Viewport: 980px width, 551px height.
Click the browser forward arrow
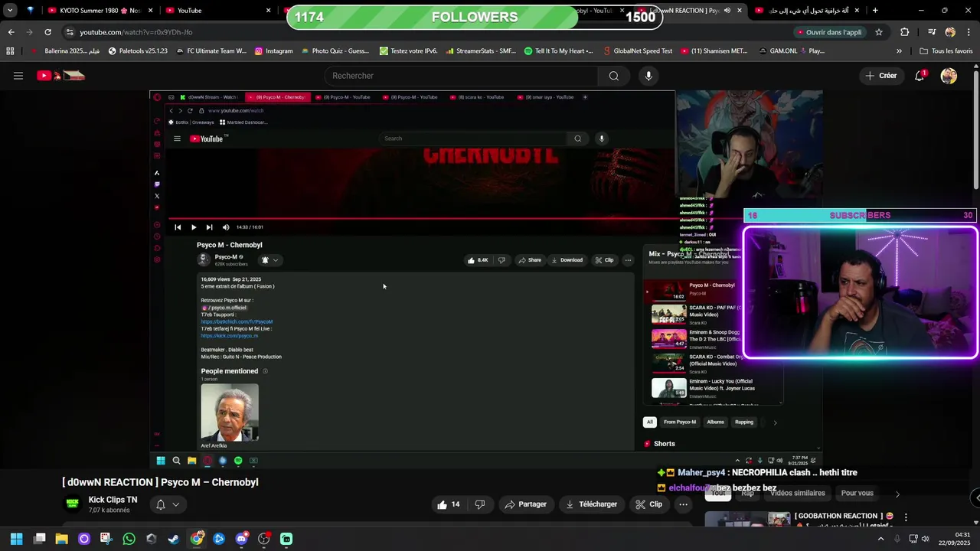[29, 32]
